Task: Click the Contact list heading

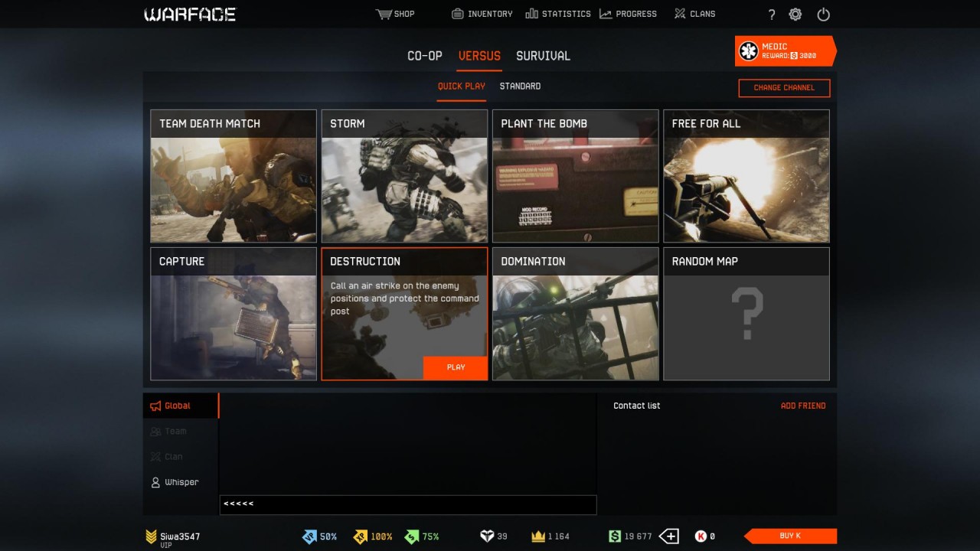Action: click(636, 406)
